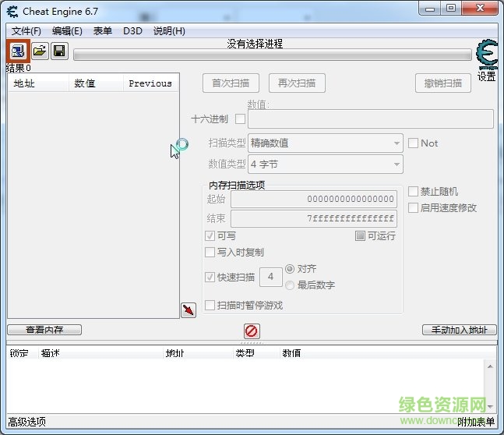Open the 扫描类型 scan type dropdown
This screenshot has height=435, width=504.
tap(326, 143)
